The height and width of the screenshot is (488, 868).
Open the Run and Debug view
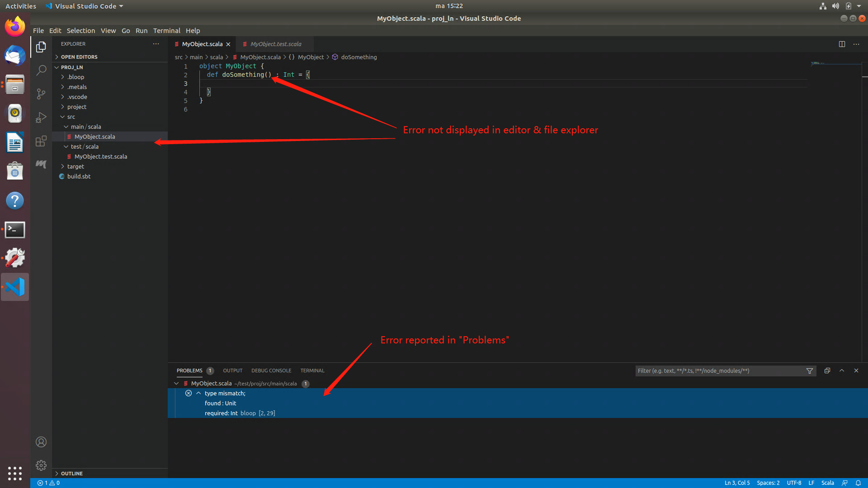[x=41, y=117]
